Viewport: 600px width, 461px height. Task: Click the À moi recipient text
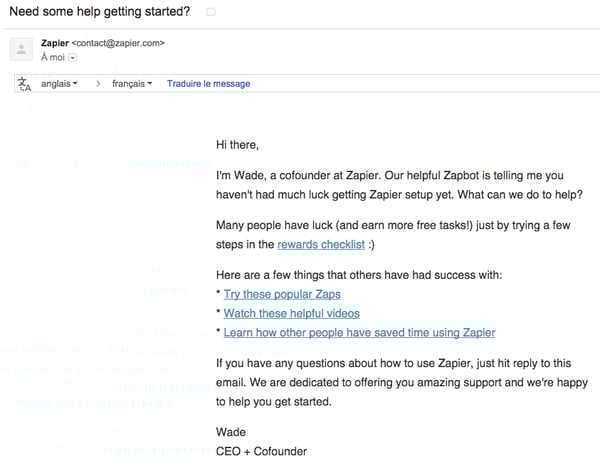click(x=53, y=57)
